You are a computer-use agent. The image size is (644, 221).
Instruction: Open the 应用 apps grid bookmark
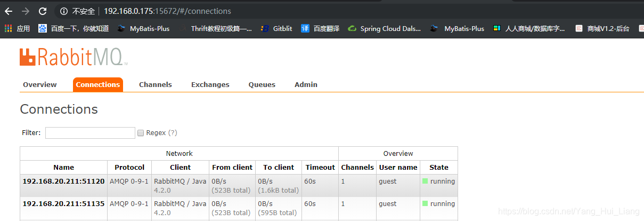point(17,29)
